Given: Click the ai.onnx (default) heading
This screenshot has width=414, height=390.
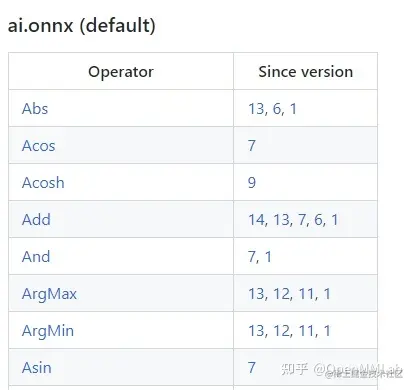Looking at the screenshot, I should pyautogui.click(x=82, y=25).
